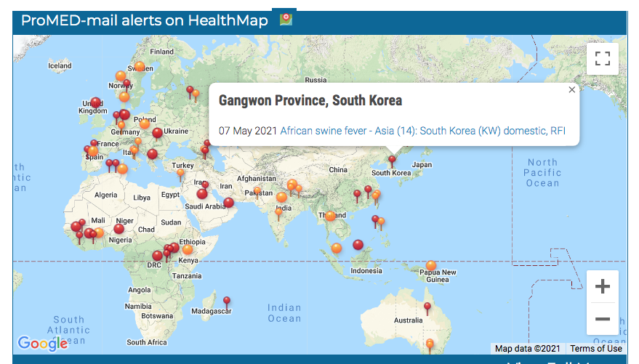639x364 pixels.
Task: Select the South Korea map pin
Action: point(392,161)
